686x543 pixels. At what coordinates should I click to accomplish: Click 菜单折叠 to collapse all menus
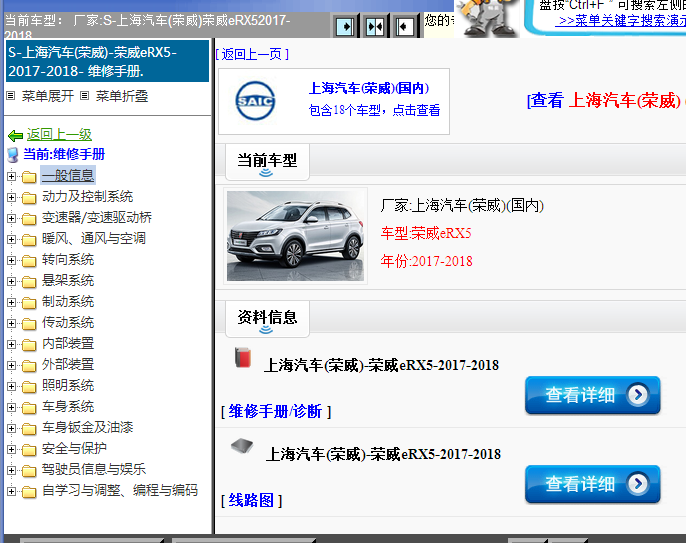(x=122, y=96)
